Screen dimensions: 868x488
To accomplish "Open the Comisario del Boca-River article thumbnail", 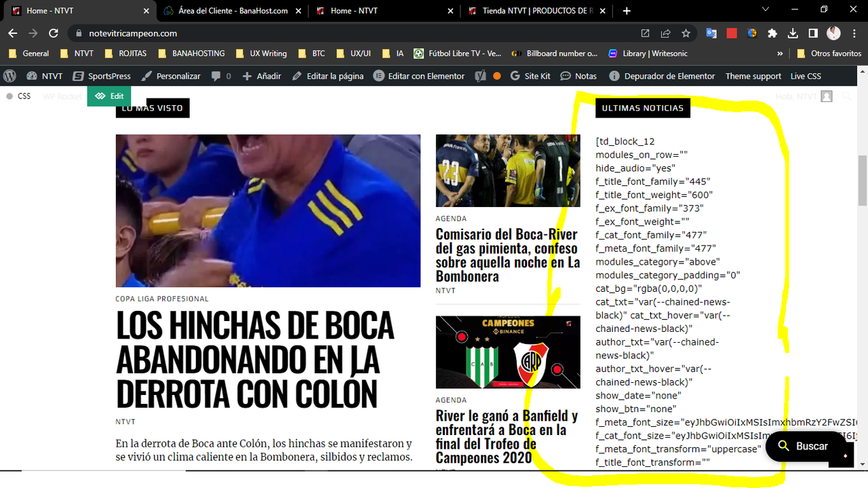I will click(508, 170).
